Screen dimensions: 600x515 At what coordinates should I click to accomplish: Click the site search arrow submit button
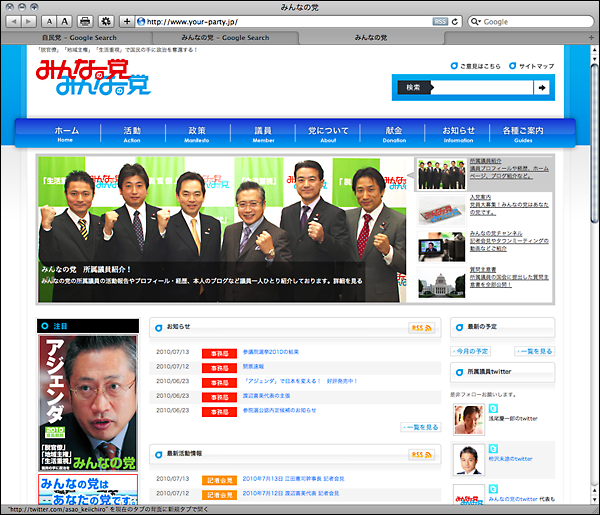pos(542,88)
